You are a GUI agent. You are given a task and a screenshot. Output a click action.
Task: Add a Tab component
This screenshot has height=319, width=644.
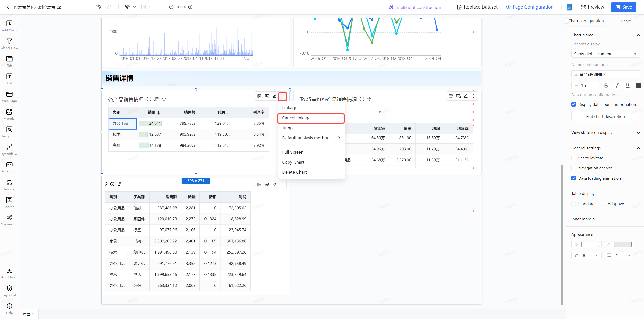pyautogui.click(x=9, y=61)
